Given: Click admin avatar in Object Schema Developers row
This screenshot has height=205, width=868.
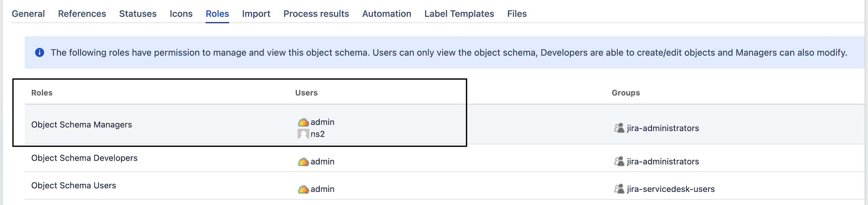Looking at the screenshot, I should point(303,162).
